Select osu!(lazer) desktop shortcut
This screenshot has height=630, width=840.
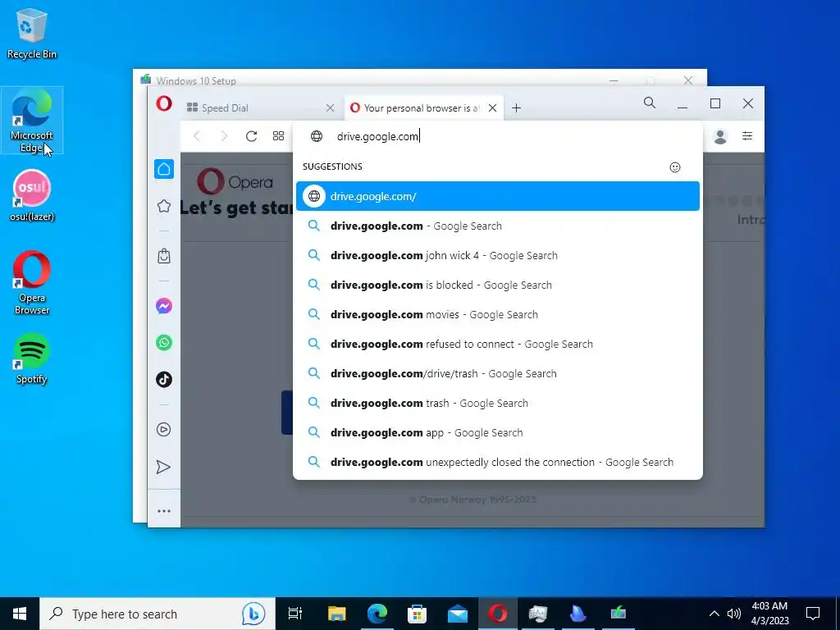pyautogui.click(x=32, y=195)
